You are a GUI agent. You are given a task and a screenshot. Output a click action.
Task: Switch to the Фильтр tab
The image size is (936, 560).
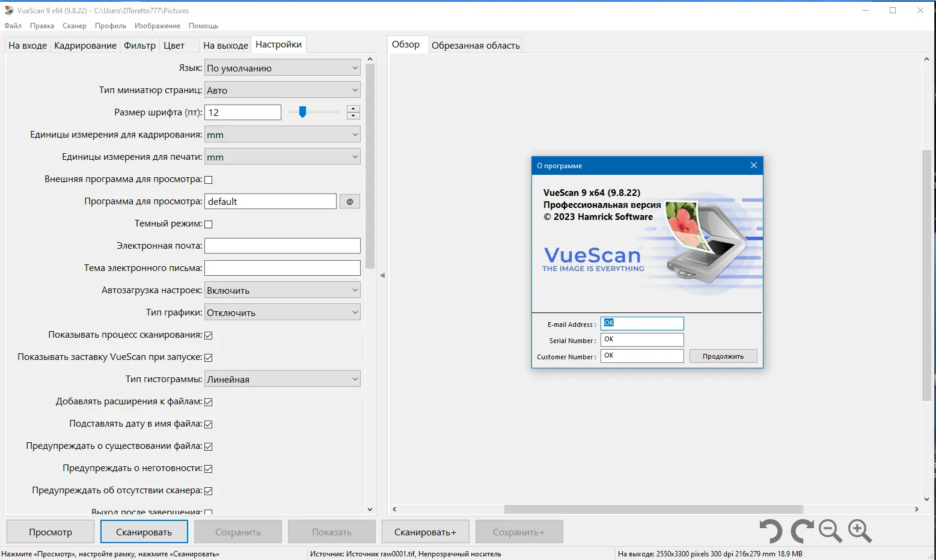pyautogui.click(x=139, y=45)
